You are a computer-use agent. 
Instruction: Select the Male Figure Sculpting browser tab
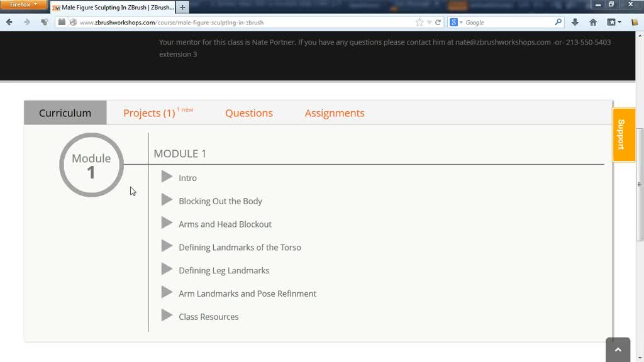pyautogui.click(x=113, y=8)
